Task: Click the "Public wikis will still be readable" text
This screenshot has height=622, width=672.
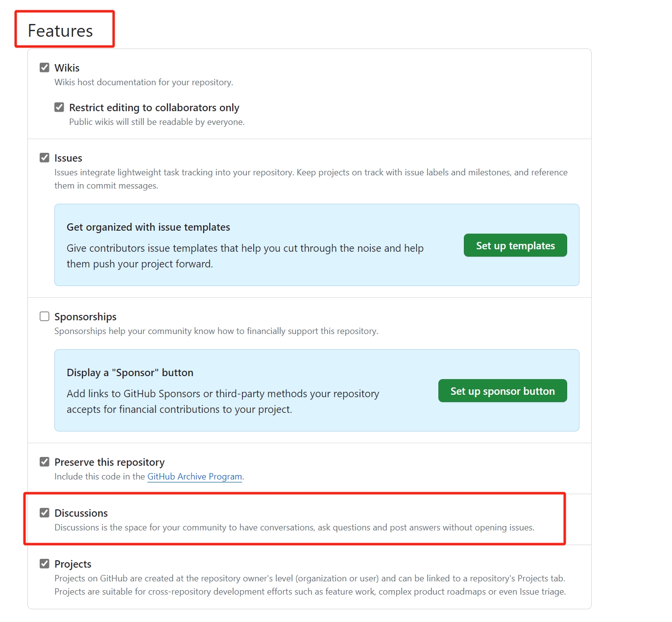Action: [157, 122]
